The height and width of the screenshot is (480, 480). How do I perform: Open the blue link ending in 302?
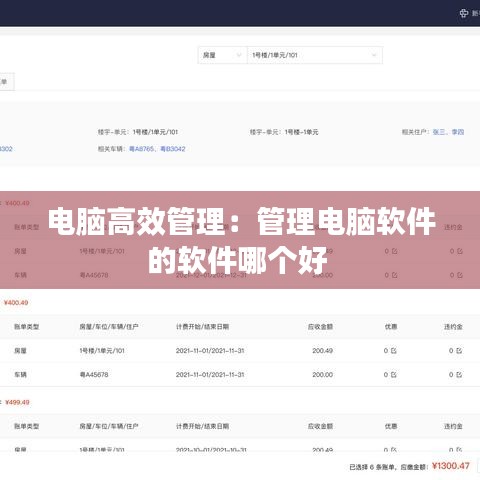pyautogui.click(x=6, y=149)
